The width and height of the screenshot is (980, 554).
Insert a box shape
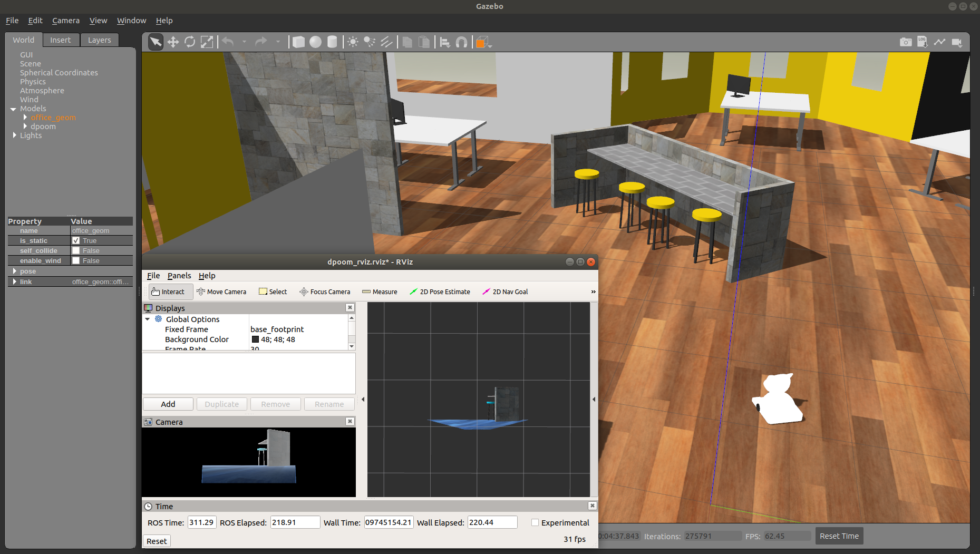[x=298, y=42]
